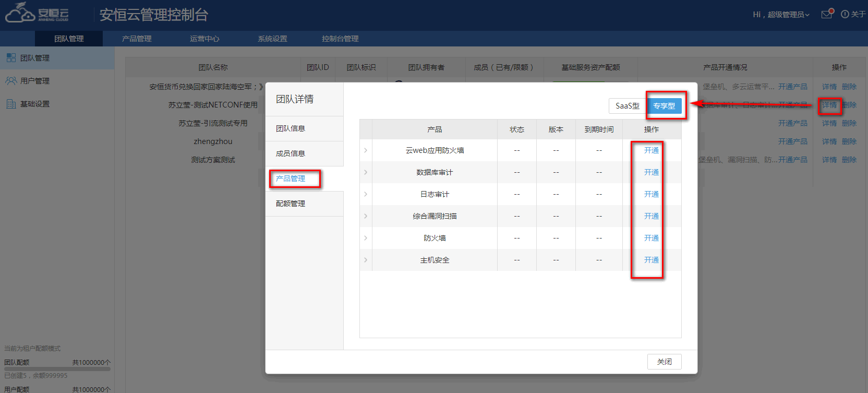This screenshot has height=393, width=868.
Task: Click team name zhengzhou
Action: [x=213, y=141]
